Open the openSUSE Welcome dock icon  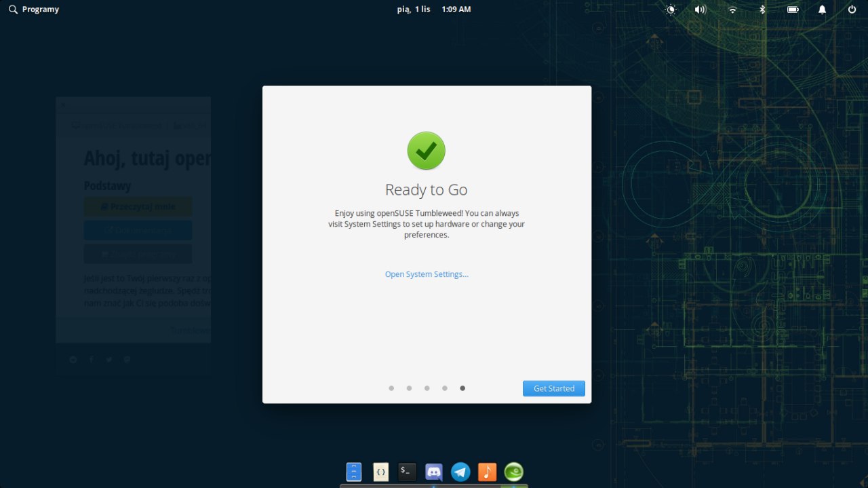point(514,472)
